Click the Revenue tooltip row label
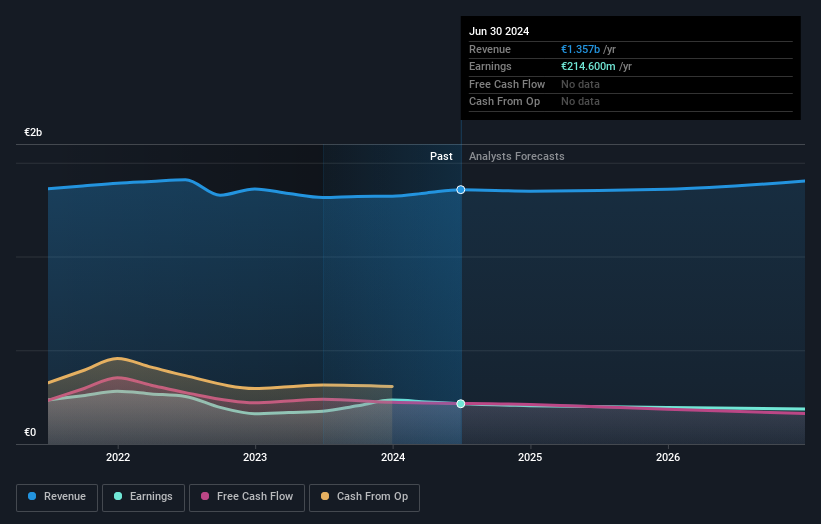This screenshot has height=524, width=821. click(x=490, y=49)
